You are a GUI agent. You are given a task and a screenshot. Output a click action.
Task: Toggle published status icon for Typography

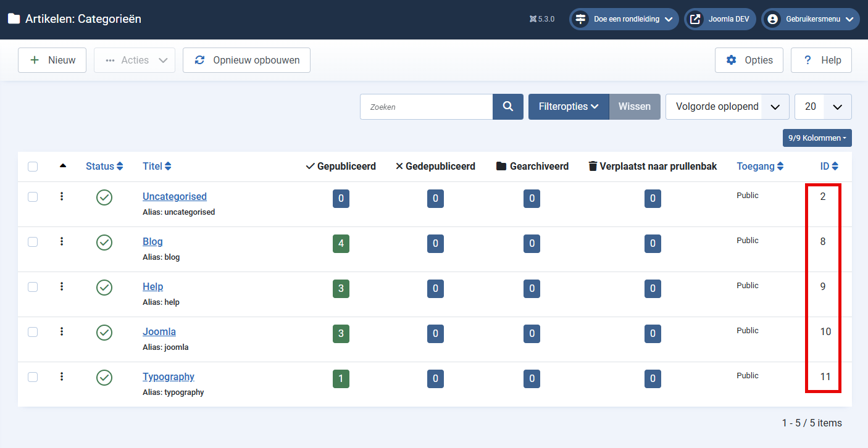point(104,378)
